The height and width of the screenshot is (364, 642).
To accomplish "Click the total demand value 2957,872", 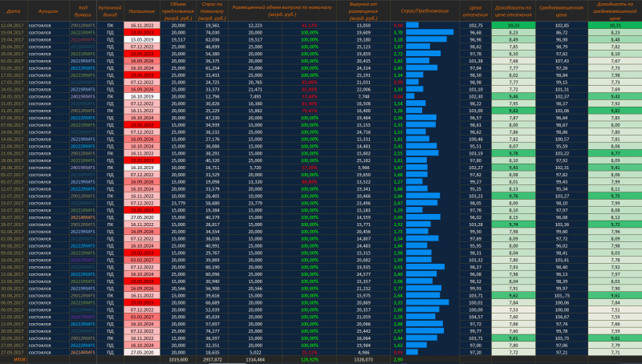I will click(x=212, y=360).
